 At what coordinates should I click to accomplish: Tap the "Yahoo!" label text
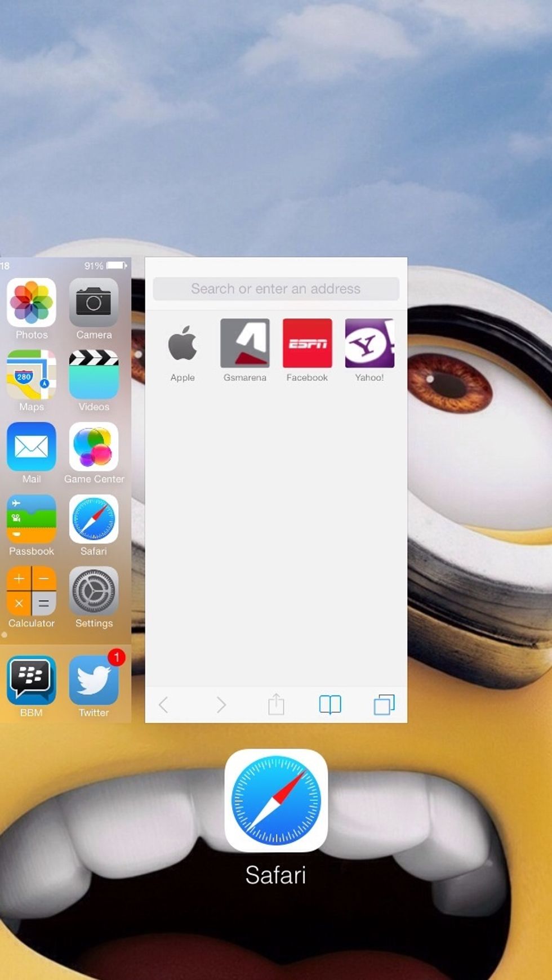pos(370,377)
